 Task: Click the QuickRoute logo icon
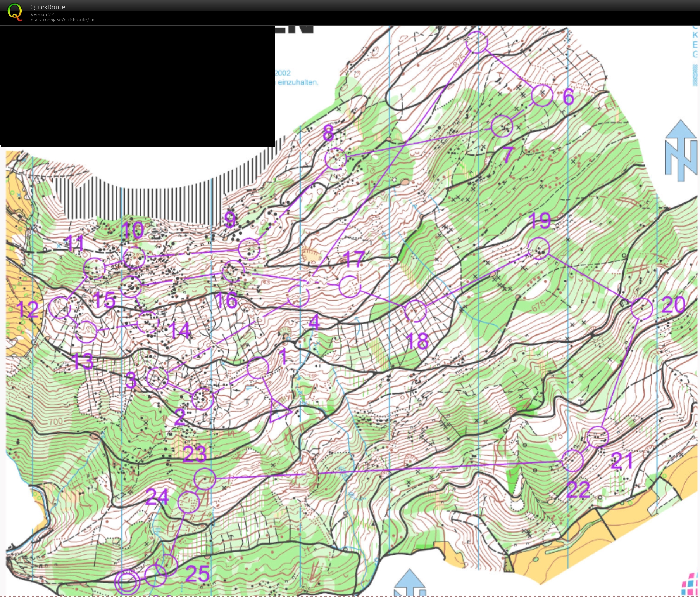15,12
